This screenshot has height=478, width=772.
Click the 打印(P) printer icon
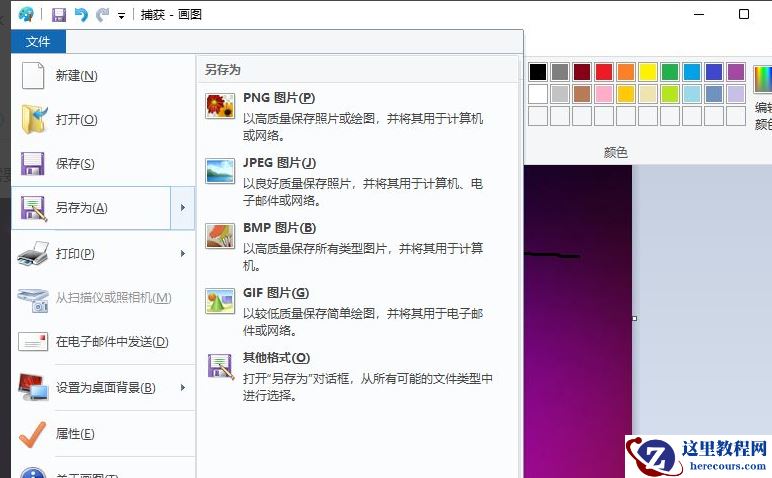point(33,254)
